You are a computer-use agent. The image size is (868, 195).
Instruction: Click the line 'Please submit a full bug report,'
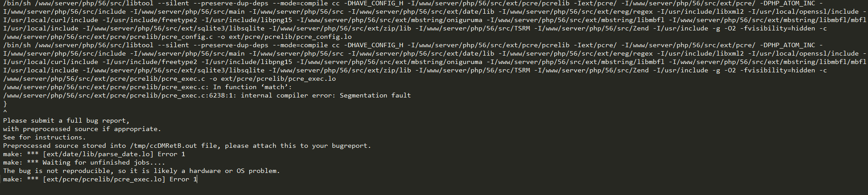(66, 120)
